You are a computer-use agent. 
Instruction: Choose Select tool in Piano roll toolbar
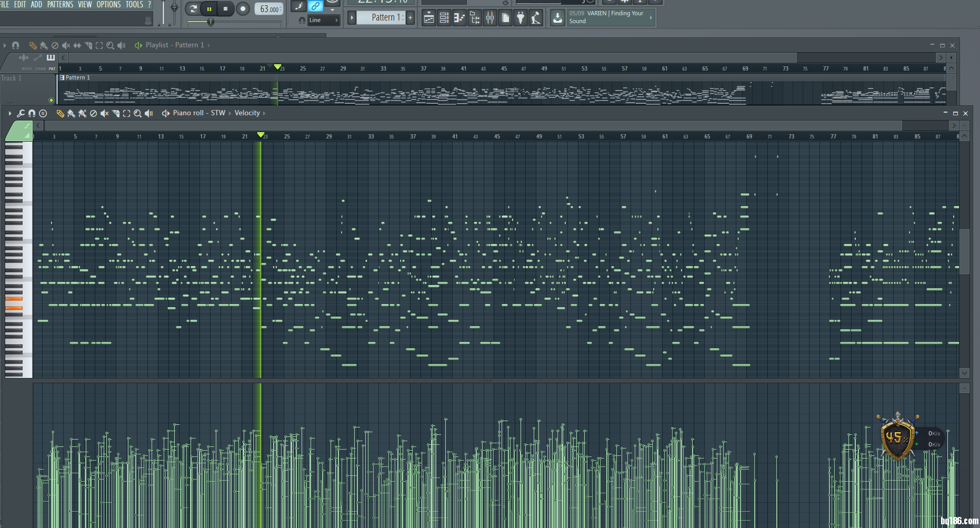point(126,113)
